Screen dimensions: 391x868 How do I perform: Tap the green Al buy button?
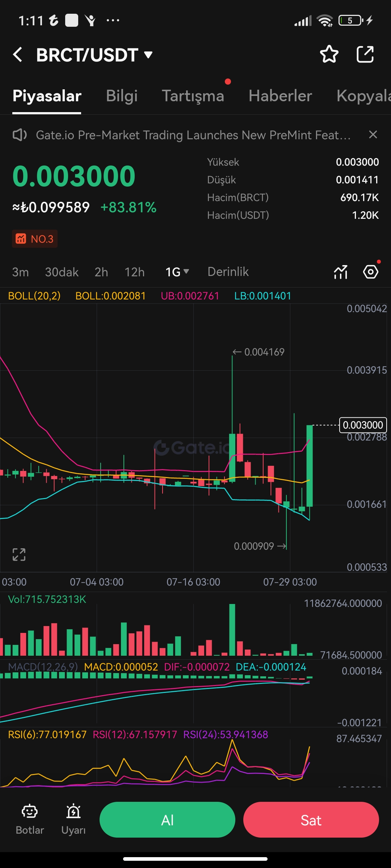[167, 820]
